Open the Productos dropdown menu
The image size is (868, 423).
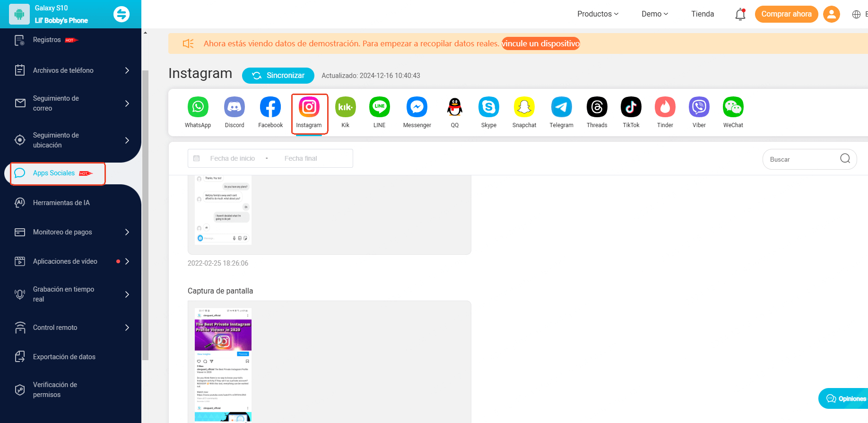(x=598, y=14)
